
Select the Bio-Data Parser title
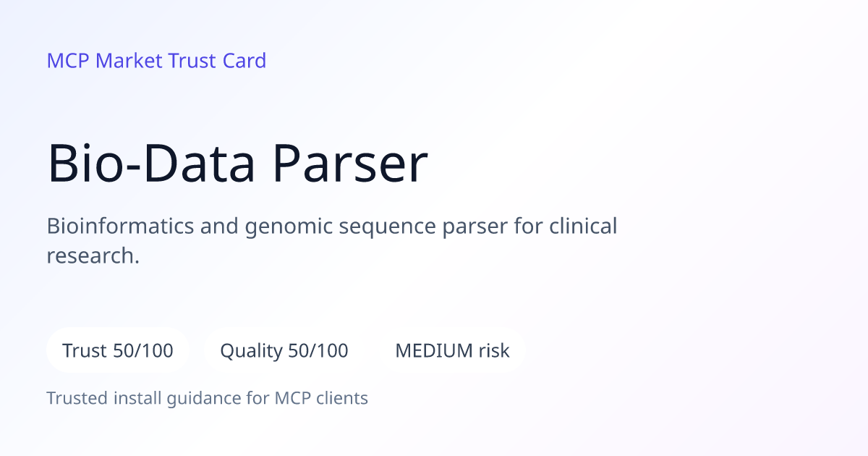point(238,164)
